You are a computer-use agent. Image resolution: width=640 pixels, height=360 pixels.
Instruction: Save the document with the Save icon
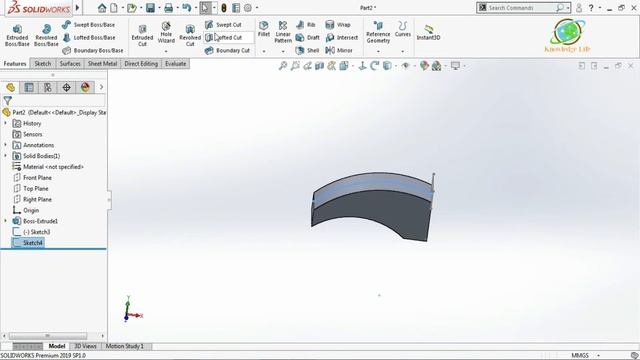point(150,8)
